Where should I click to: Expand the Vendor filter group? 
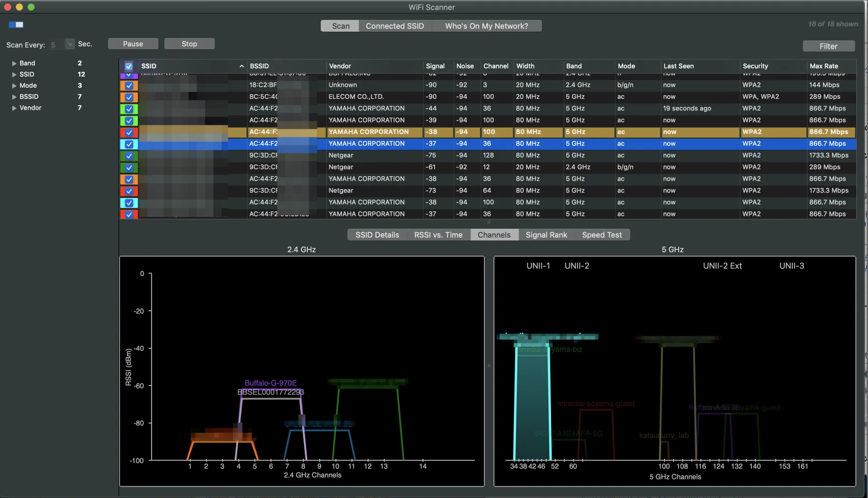(x=14, y=108)
